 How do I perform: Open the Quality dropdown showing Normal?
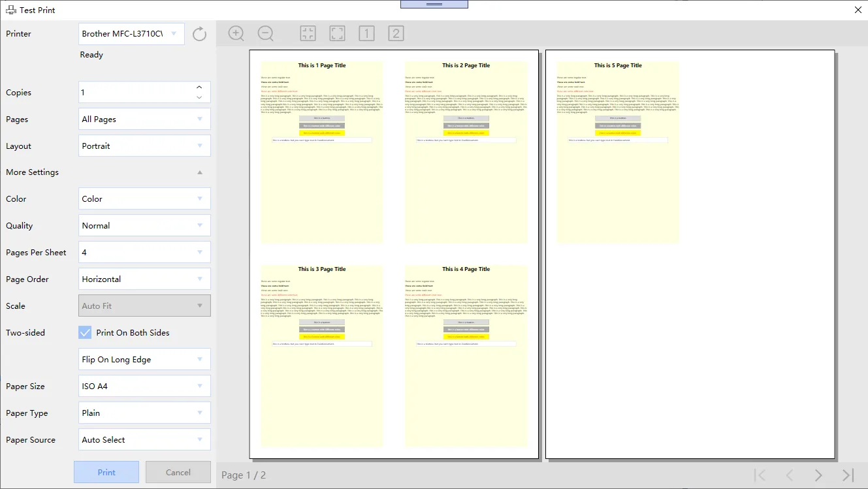[144, 226]
